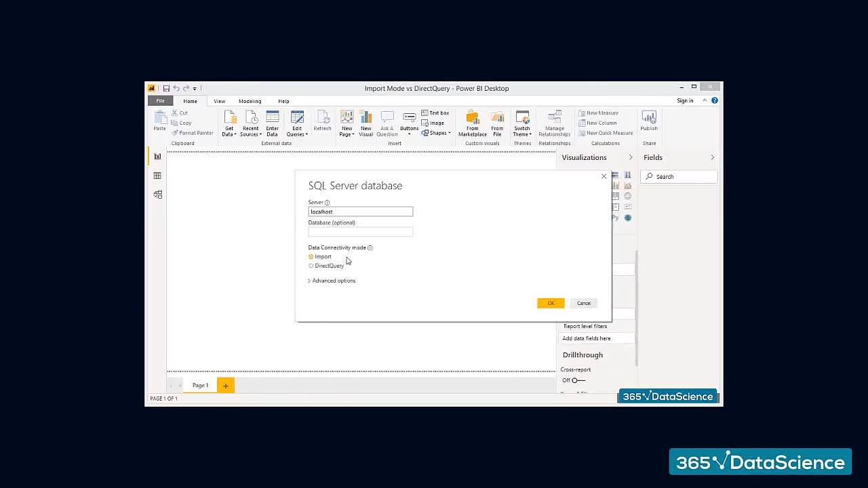868x488 pixels.
Task: Select the DirectQuery radio button
Action: (x=311, y=266)
